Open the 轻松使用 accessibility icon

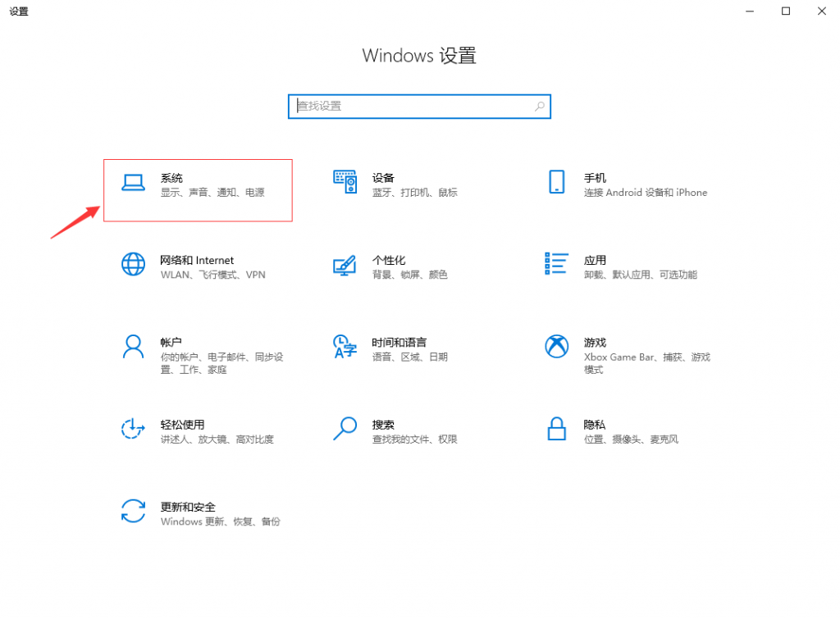(133, 429)
